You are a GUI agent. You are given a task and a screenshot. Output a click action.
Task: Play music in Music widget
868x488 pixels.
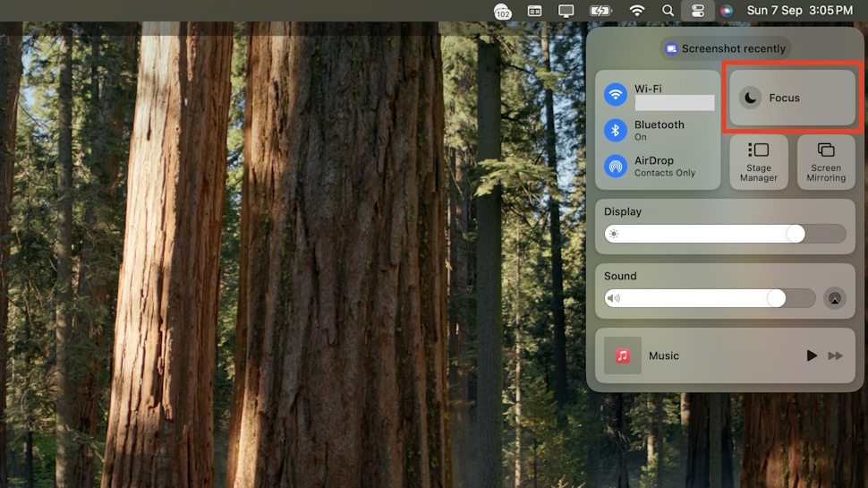pyautogui.click(x=811, y=355)
